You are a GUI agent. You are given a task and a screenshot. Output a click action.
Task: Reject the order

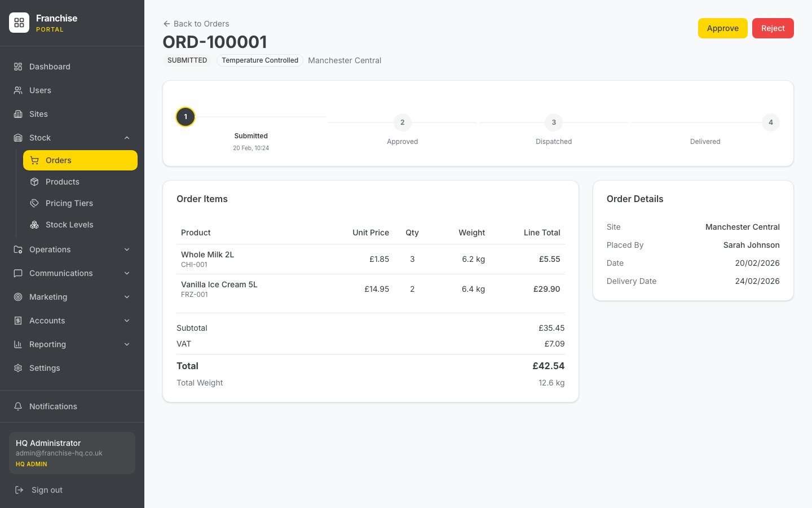tap(773, 28)
